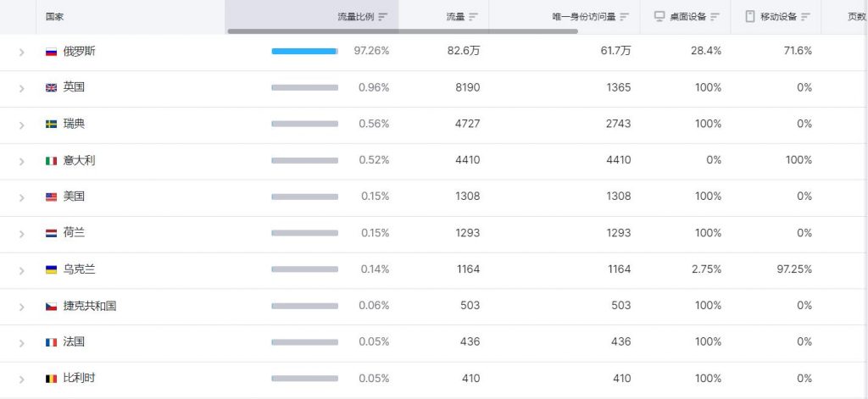
Task: Click the Russian flag icon
Action: (x=51, y=52)
